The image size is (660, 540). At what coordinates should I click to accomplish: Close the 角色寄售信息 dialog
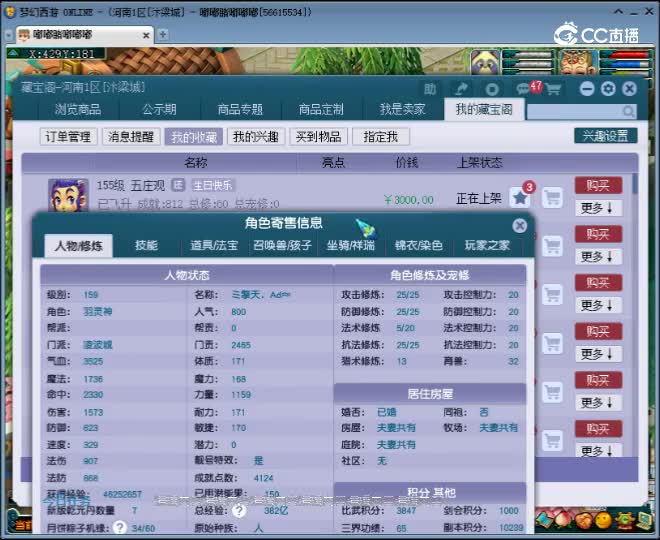click(519, 226)
